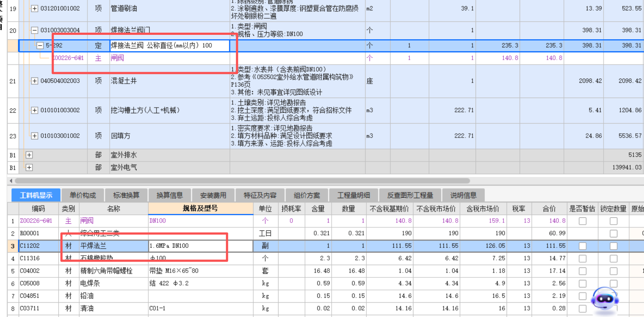Screen dimensions: 644x317
Task: Click code cell C04002
Action: tap(38, 271)
